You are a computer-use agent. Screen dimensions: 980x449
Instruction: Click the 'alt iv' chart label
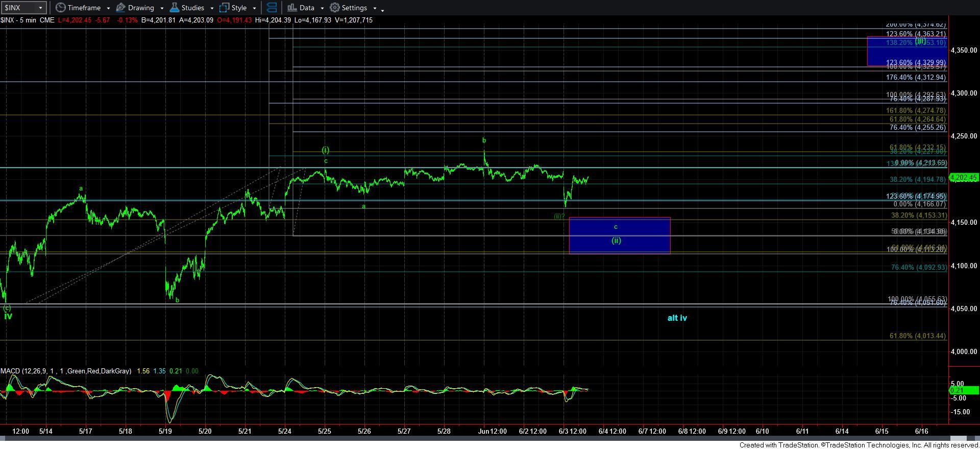(x=677, y=318)
